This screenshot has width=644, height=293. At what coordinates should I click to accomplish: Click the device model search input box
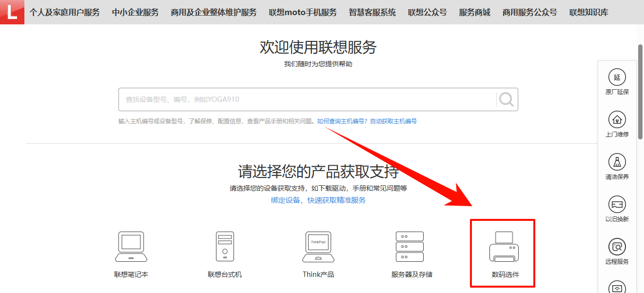coord(293,99)
